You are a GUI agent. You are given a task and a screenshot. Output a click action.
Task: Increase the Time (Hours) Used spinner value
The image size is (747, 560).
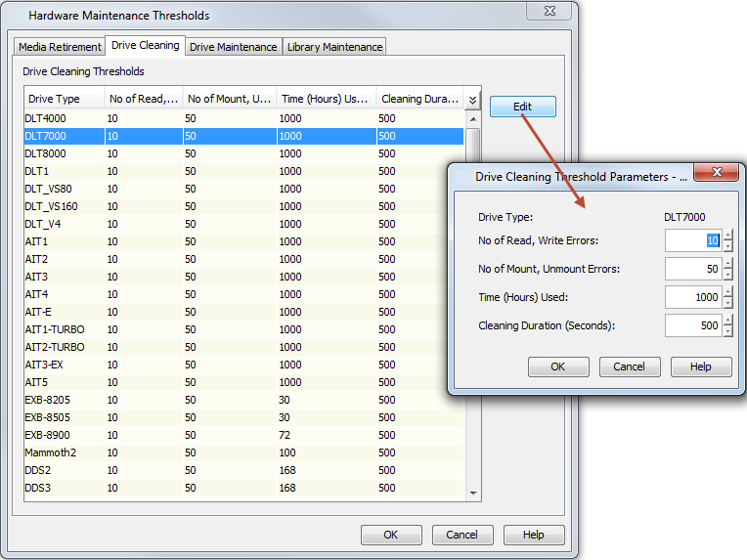coord(727,291)
